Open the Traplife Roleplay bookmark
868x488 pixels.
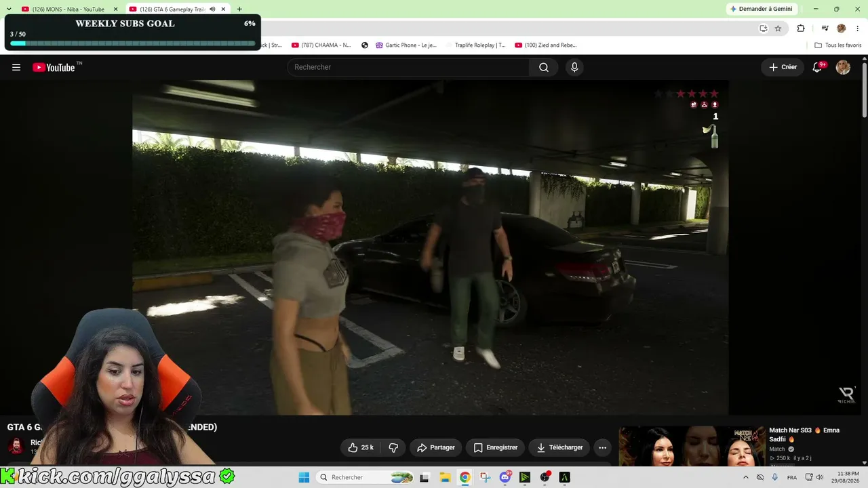pyautogui.click(x=475, y=45)
